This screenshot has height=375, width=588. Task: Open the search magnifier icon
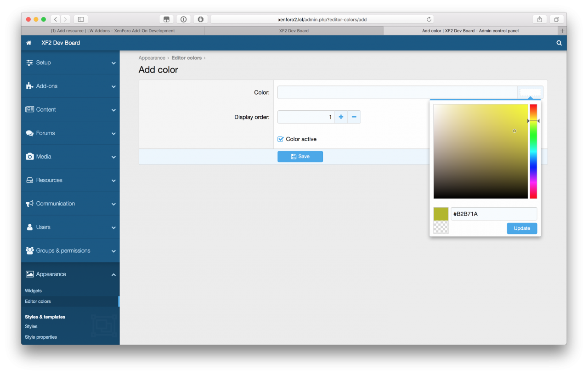coord(559,43)
